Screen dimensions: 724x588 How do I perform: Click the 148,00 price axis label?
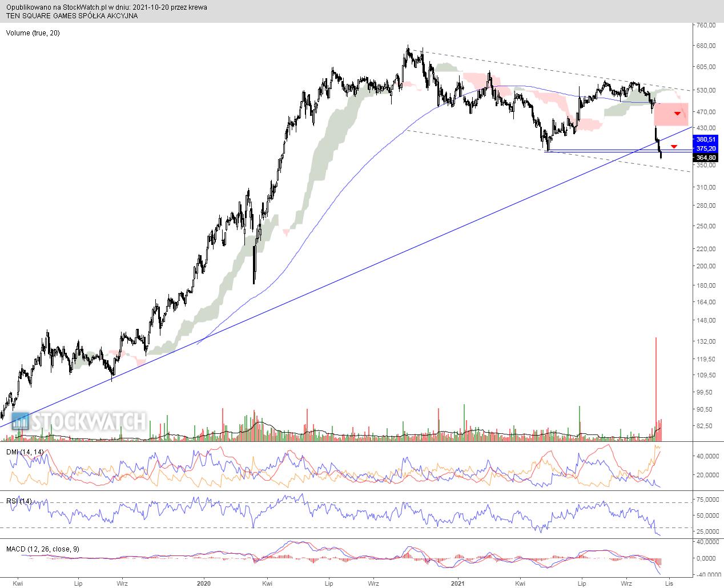click(707, 320)
